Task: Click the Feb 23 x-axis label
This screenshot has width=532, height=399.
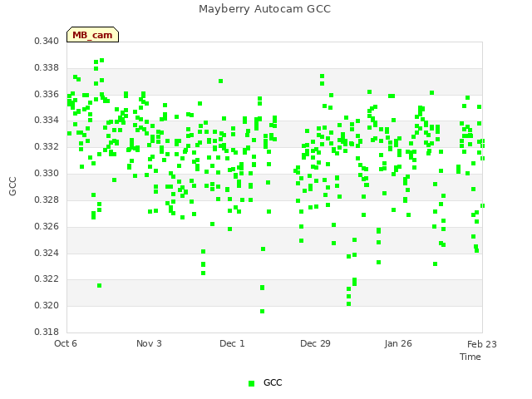Action: pos(482,344)
